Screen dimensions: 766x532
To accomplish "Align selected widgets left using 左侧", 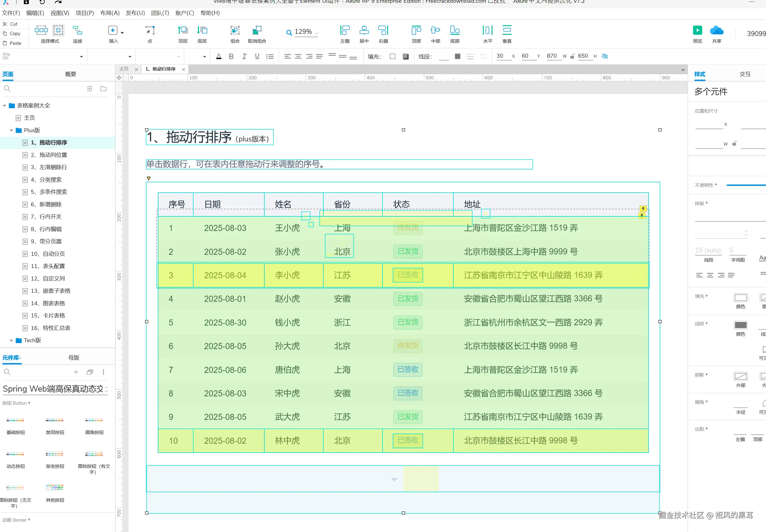I will click(345, 32).
